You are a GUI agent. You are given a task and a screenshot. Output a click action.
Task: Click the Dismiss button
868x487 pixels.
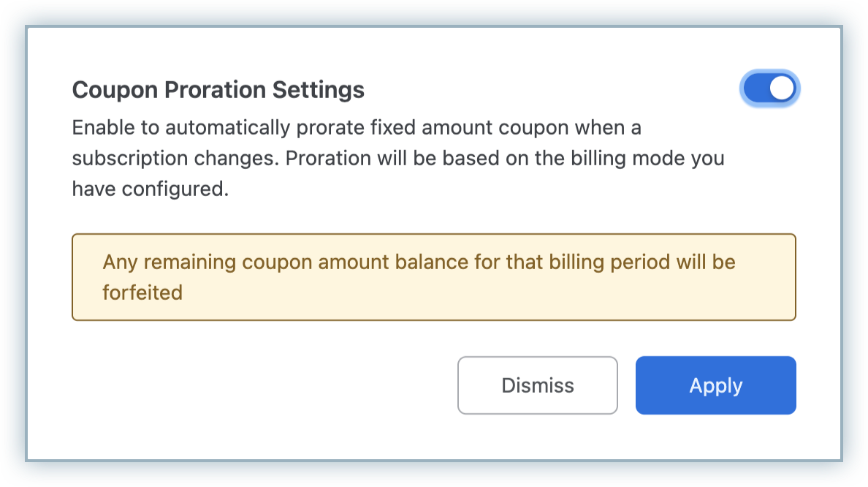click(538, 385)
